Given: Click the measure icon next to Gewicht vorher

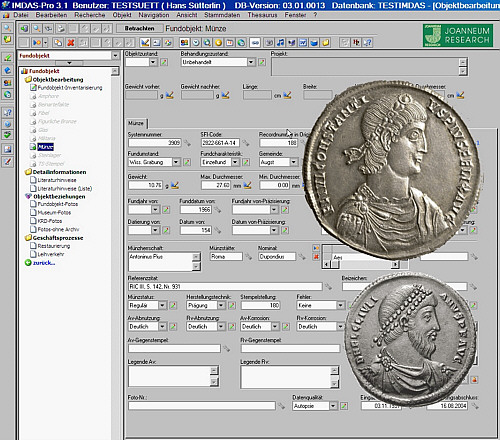Looking at the screenshot, I should [170, 95].
